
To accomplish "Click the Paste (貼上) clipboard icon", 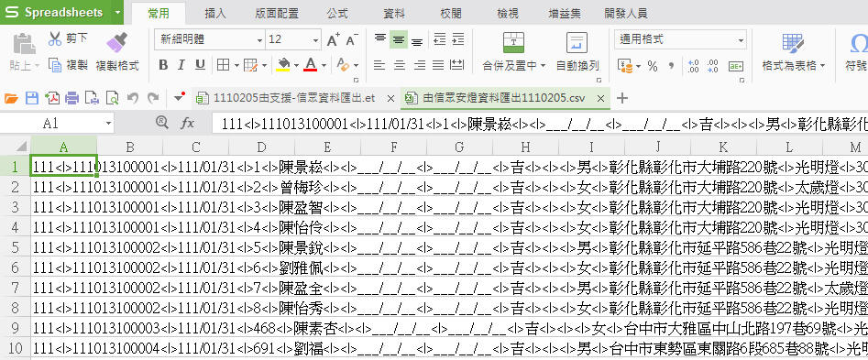I will (x=24, y=43).
